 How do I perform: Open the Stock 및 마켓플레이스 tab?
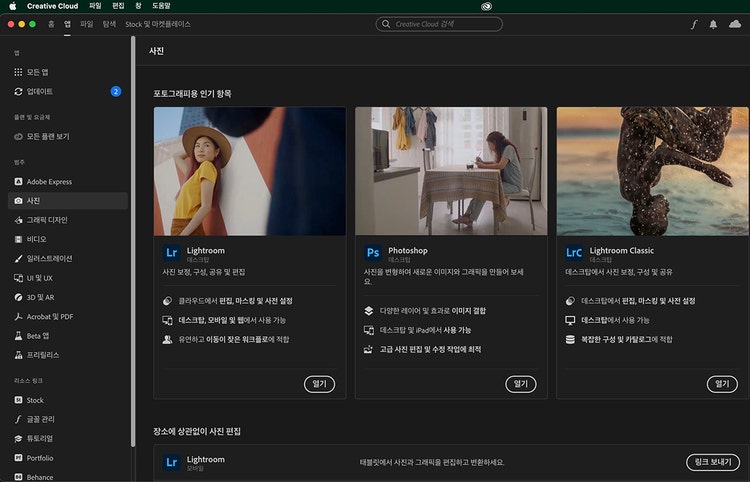point(157,23)
